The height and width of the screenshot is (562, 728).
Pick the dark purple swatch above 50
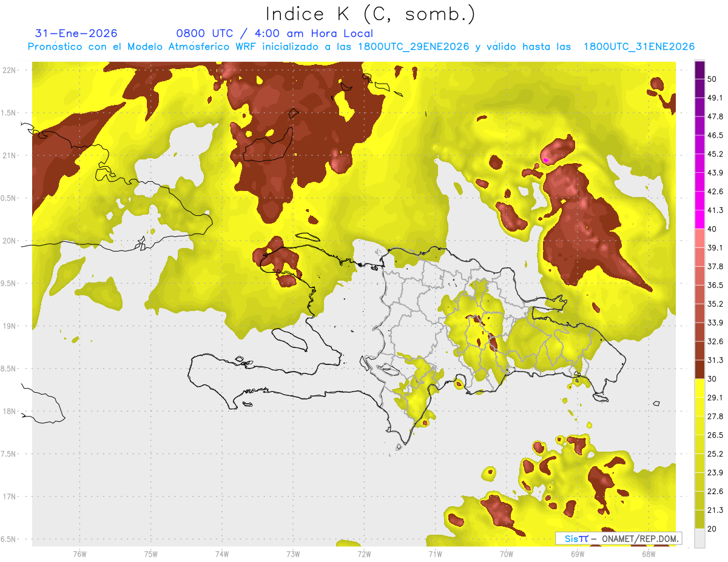[x=699, y=70]
